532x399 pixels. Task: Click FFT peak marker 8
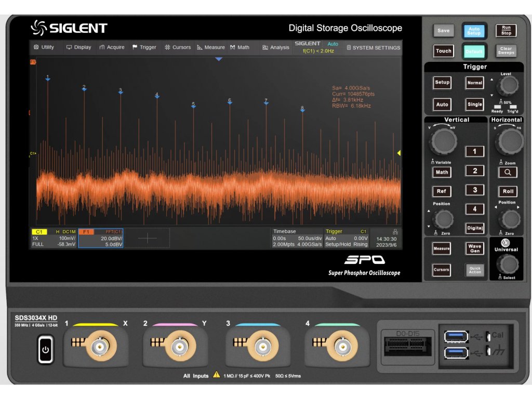coord(302,109)
